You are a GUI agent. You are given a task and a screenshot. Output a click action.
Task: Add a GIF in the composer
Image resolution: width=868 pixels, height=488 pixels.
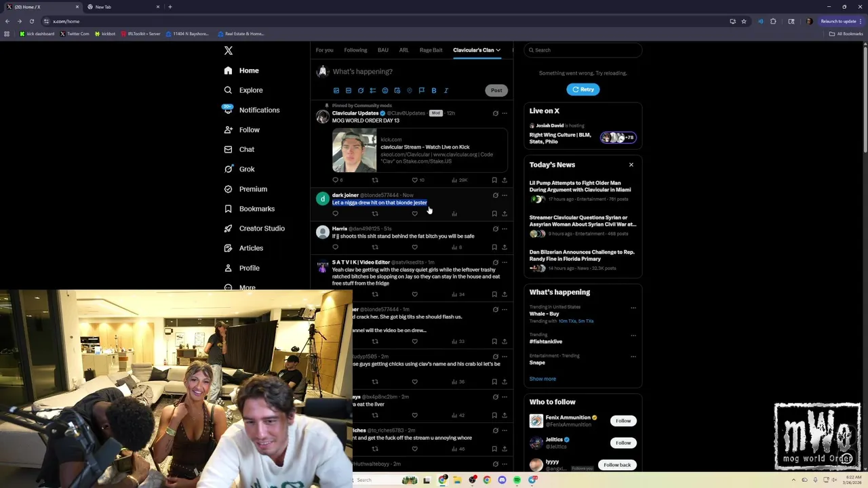(349, 90)
